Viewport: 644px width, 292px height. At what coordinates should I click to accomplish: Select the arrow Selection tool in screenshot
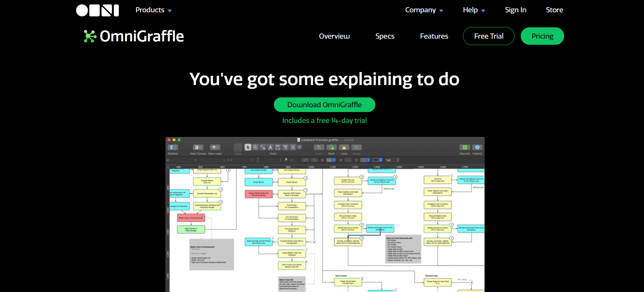248,147
